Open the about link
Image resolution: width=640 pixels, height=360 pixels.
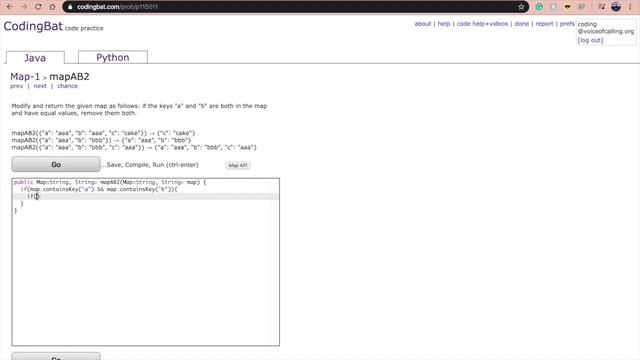click(423, 24)
